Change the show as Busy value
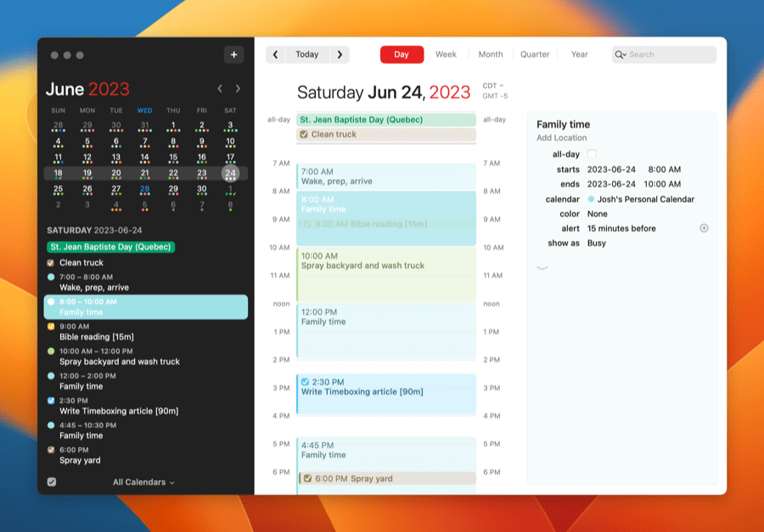 coord(597,244)
